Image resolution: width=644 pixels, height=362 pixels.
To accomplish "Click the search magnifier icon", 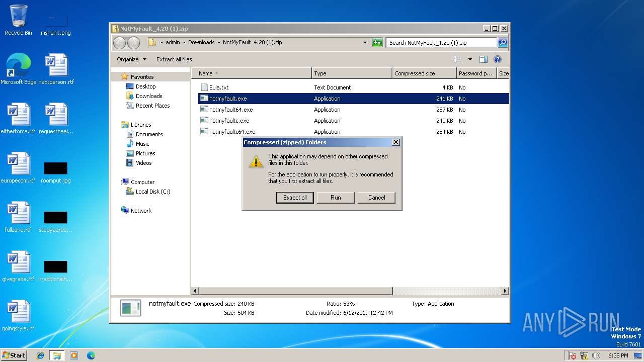I will click(503, 43).
